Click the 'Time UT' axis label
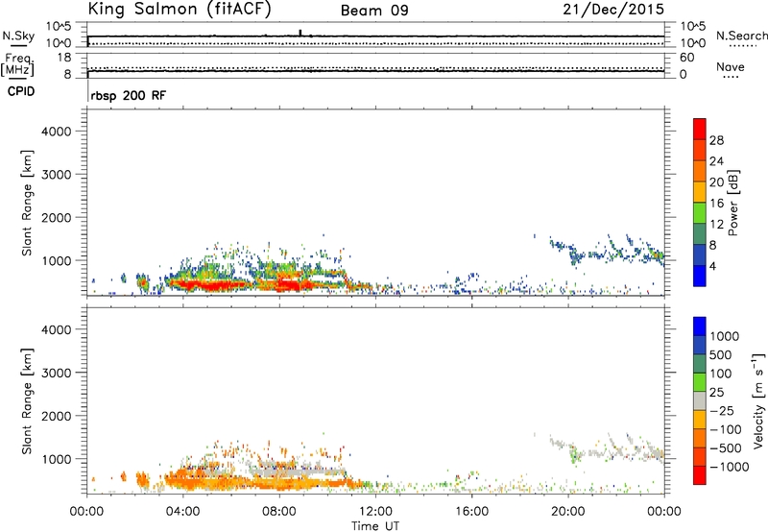 [x=375, y=526]
